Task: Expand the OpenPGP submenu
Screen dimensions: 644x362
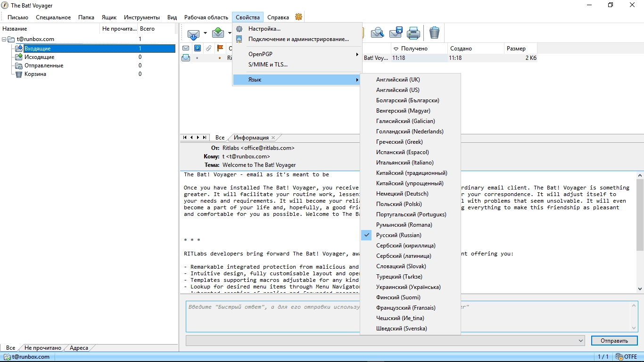Action: pyautogui.click(x=297, y=54)
